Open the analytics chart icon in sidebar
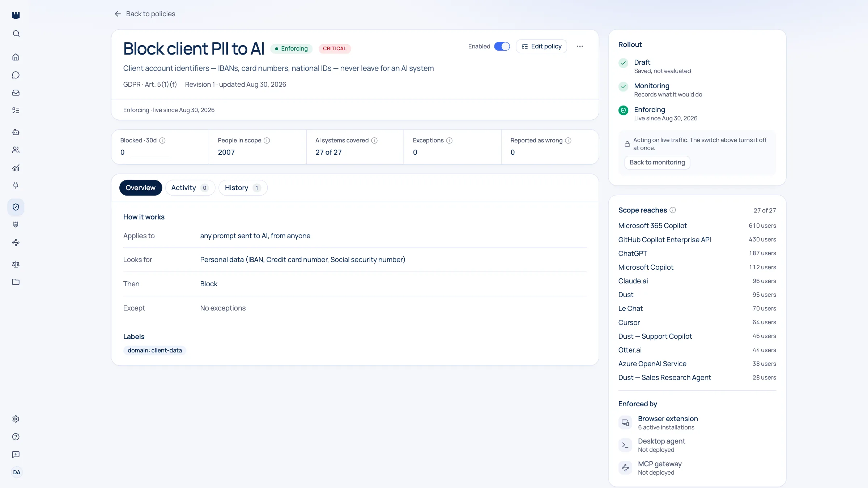 (x=16, y=168)
